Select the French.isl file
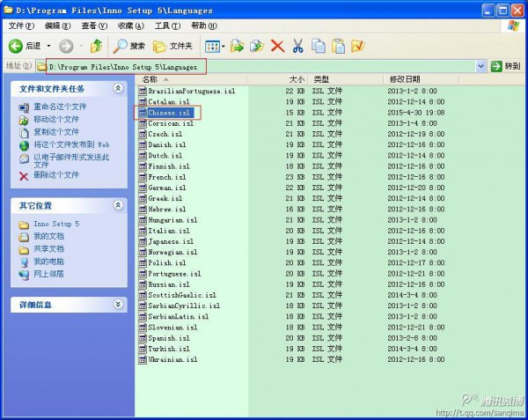This screenshot has width=528, height=420. 167,177
